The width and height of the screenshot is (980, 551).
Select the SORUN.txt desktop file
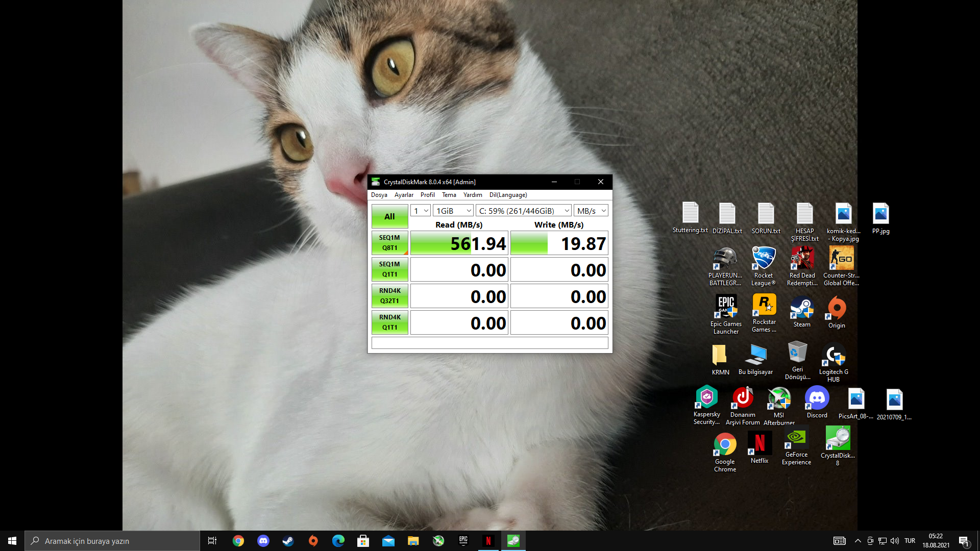pos(766,218)
